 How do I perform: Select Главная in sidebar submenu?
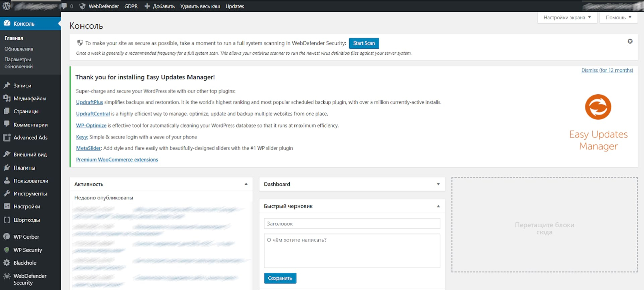coord(14,38)
